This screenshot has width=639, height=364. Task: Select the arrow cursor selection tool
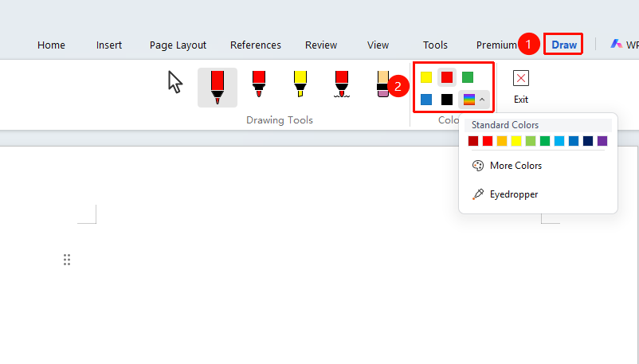click(175, 82)
